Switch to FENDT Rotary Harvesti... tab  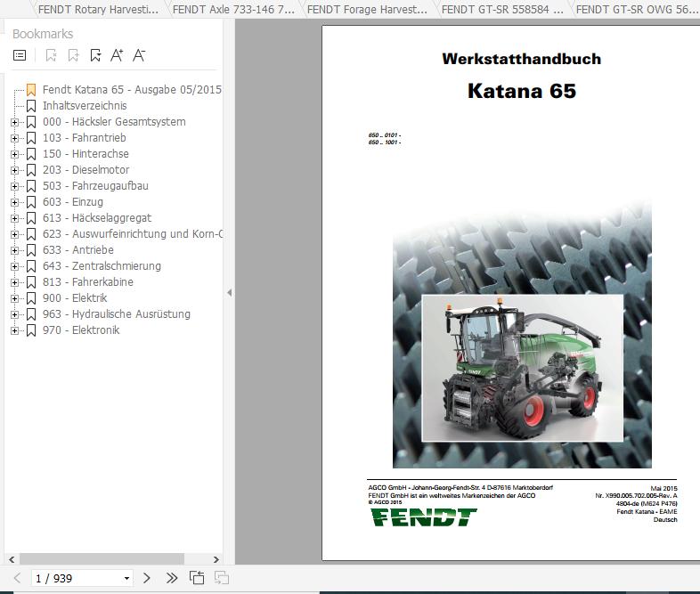[98, 10]
